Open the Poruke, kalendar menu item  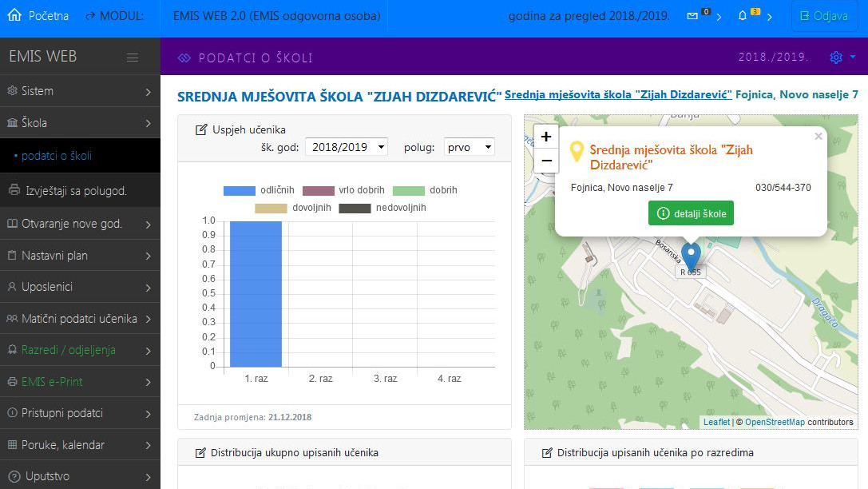coord(81,445)
